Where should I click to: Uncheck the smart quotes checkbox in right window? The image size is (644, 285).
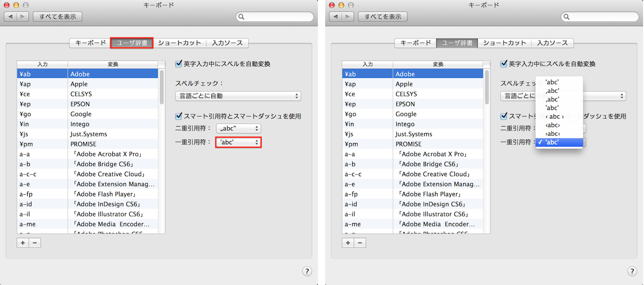point(504,116)
